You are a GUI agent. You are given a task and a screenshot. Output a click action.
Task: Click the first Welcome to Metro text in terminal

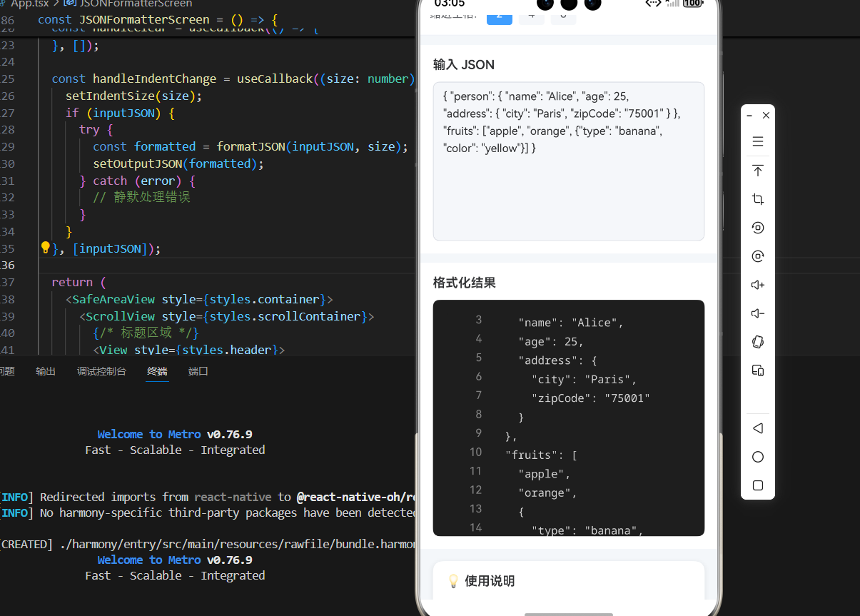click(148, 434)
